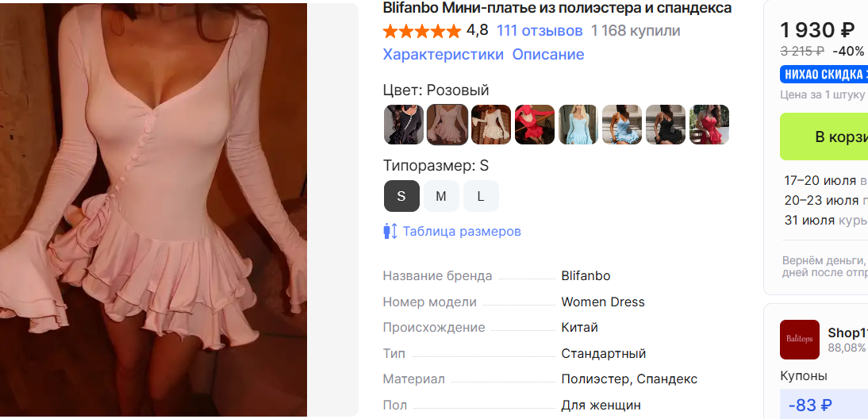Viewport: 868px width, 419px height.
Task: Choose the blue strappy dress color option
Action: click(x=622, y=125)
